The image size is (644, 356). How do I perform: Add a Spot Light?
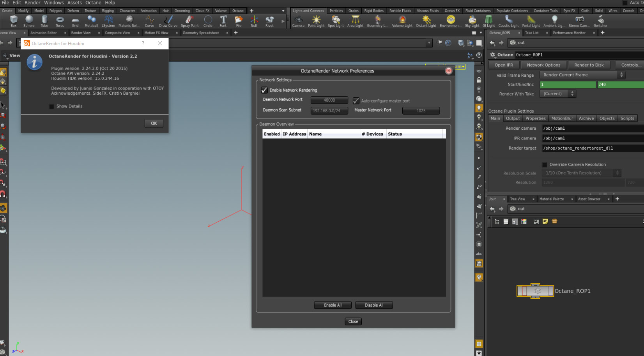(336, 21)
